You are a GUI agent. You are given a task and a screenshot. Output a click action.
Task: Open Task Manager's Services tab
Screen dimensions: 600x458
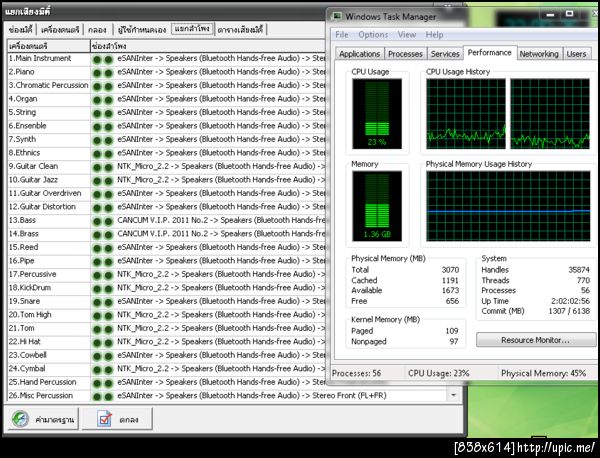445,54
